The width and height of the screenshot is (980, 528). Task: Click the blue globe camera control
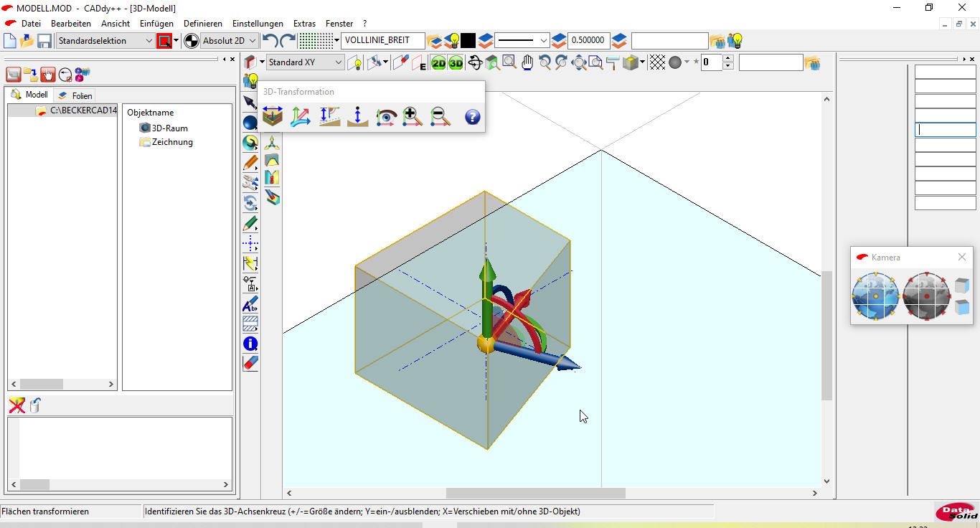(x=875, y=296)
